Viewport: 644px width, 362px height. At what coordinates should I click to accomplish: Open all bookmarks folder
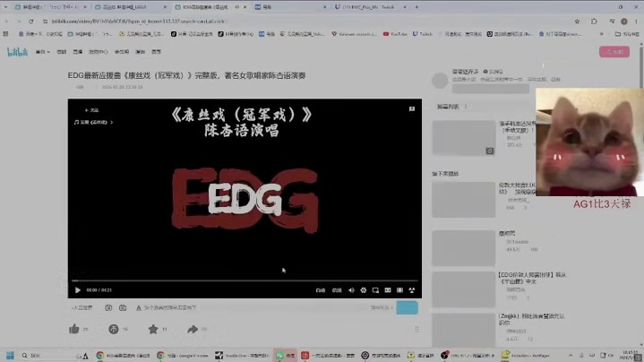[x=627, y=34]
